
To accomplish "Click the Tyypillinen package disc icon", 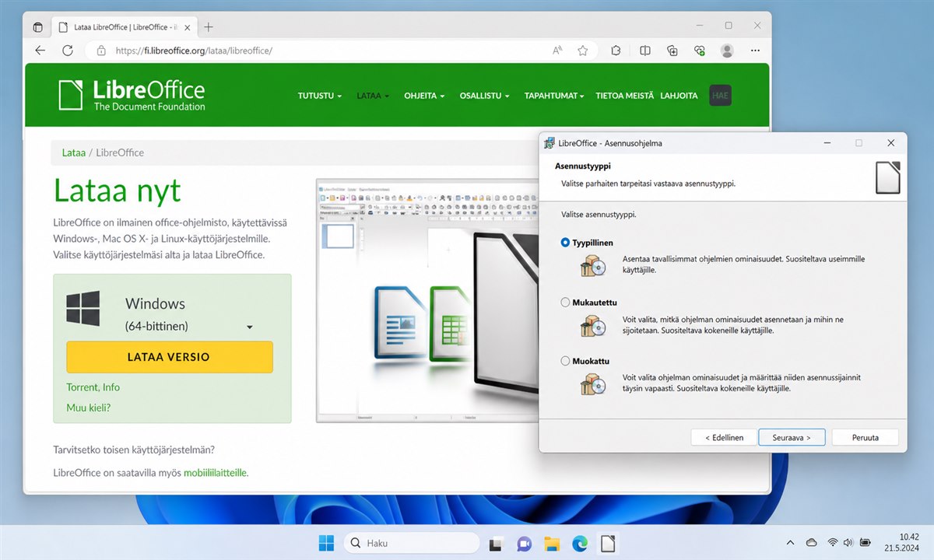I will click(592, 265).
